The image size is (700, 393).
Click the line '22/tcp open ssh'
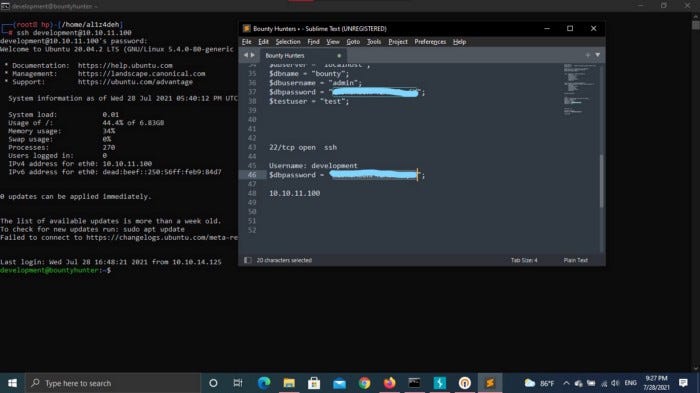[303, 147]
